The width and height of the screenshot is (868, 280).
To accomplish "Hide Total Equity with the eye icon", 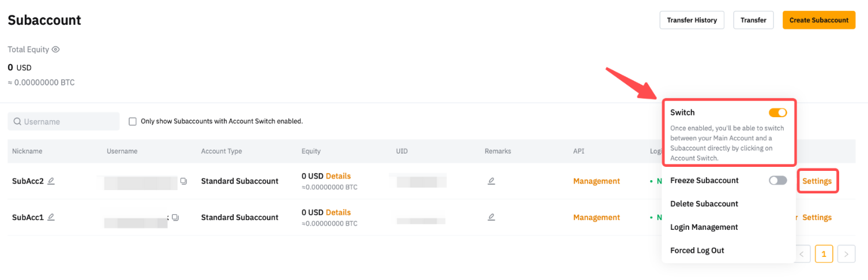I will (56, 50).
